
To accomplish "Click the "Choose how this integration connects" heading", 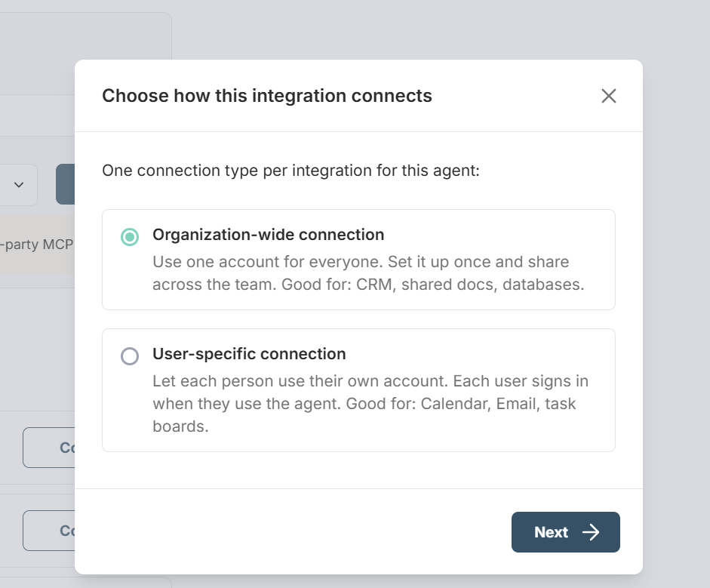I will coord(267,96).
